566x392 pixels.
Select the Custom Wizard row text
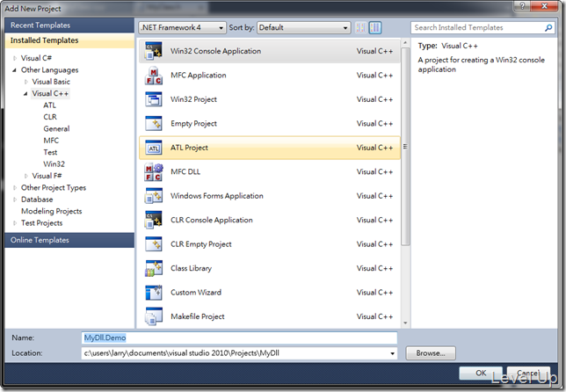196,293
